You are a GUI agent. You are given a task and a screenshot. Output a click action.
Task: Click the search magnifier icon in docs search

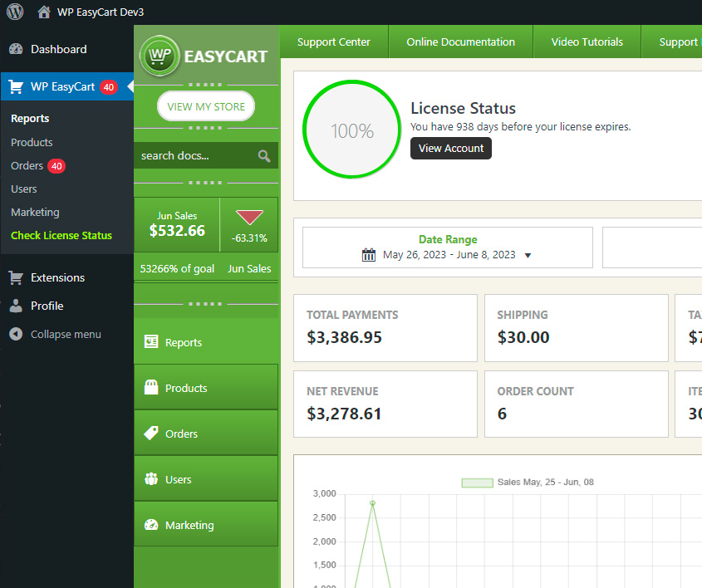[264, 155]
